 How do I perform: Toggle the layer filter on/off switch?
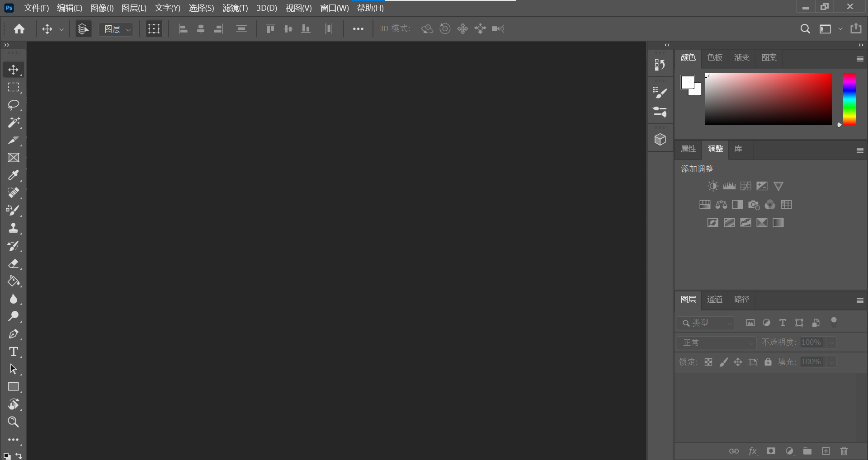tap(834, 322)
